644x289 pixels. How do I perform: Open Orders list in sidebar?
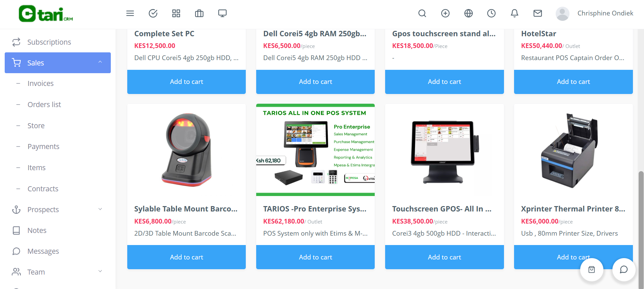(44, 104)
